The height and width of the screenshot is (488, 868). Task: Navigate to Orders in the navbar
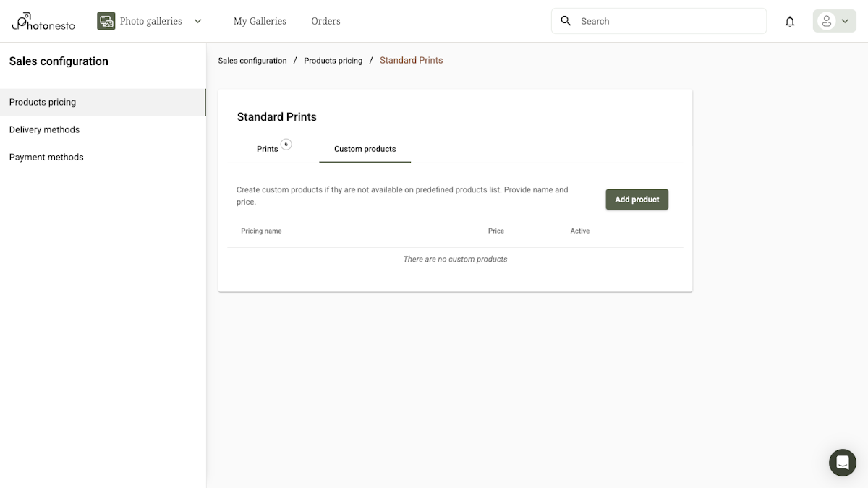tap(325, 21)
